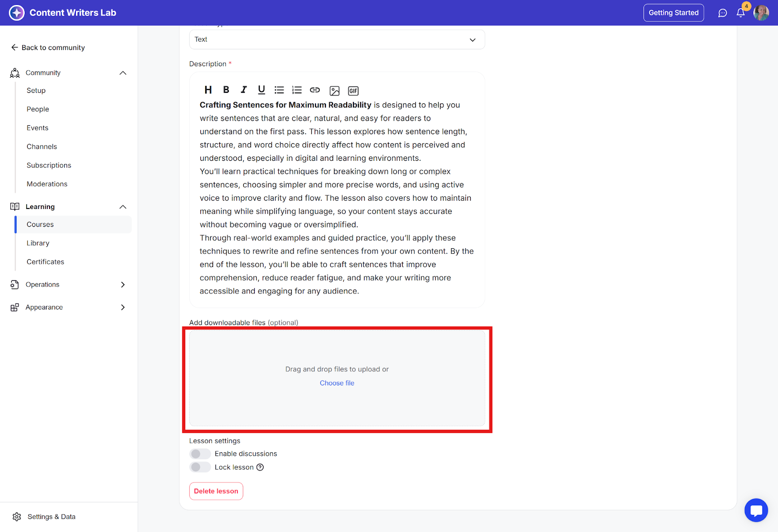The height and width of the screenshot is (532, 778).
Task: Collapse the Community section chevron
Action: [x=123, y=73]
